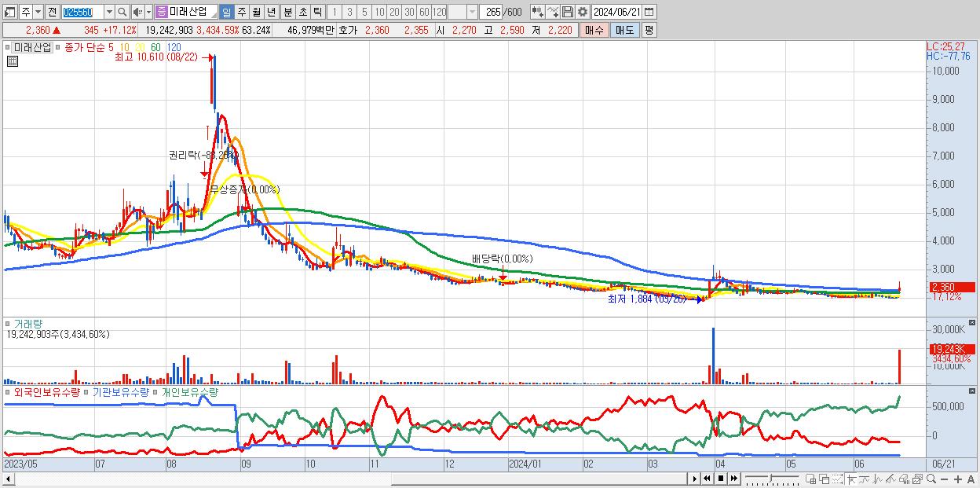The width and height of the screenshot is (980, 488).
Task: Select the 일 (daily) period toggle
Action: coord(226,12)
